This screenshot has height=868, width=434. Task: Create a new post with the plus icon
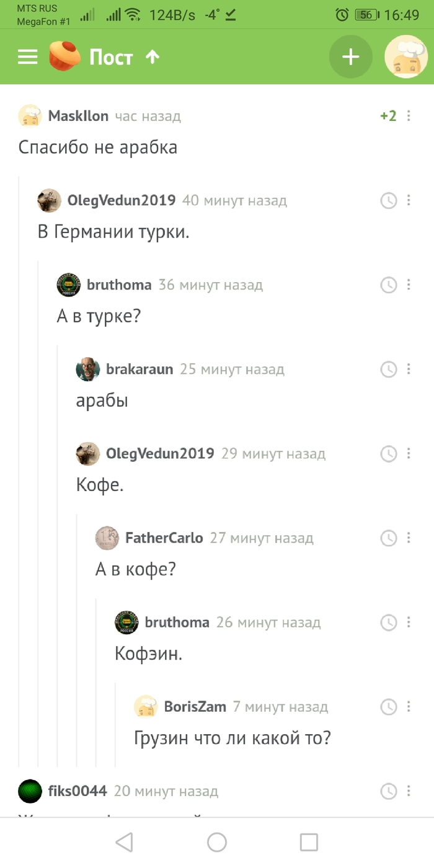[350, 56]
